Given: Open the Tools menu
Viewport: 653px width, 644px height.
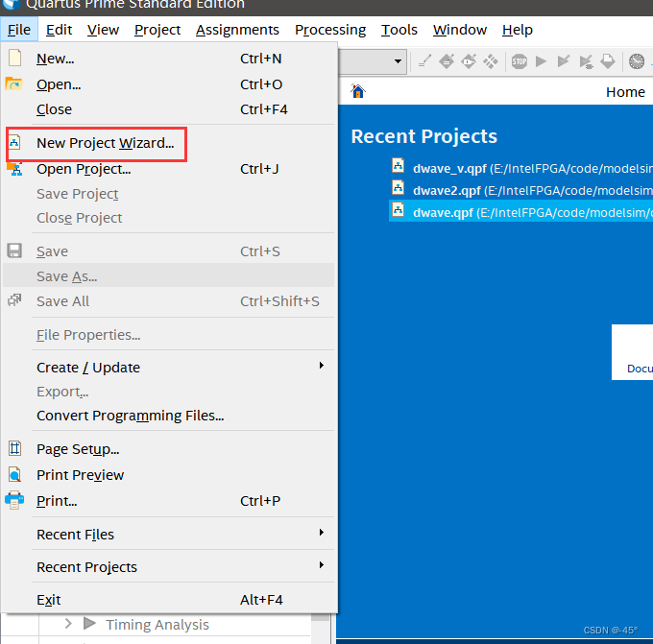Looking at the screenshot, I should coord(399,30).
